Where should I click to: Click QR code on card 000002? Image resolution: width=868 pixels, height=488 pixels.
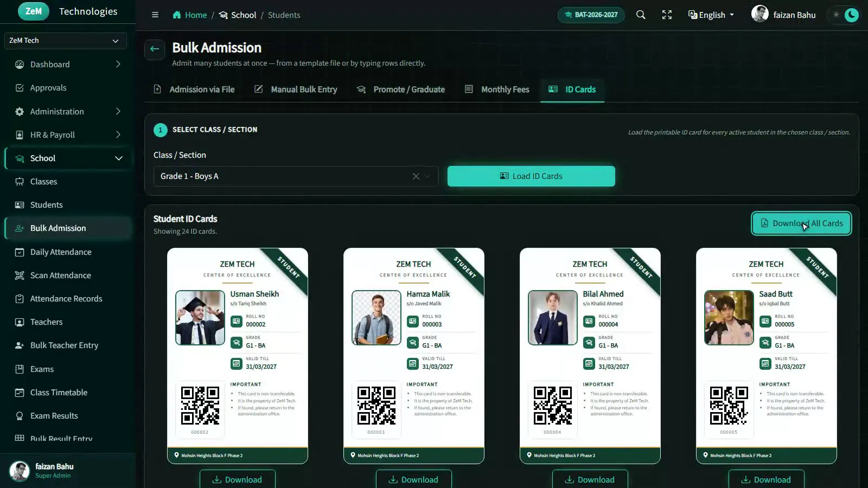(x=200, y=406)
